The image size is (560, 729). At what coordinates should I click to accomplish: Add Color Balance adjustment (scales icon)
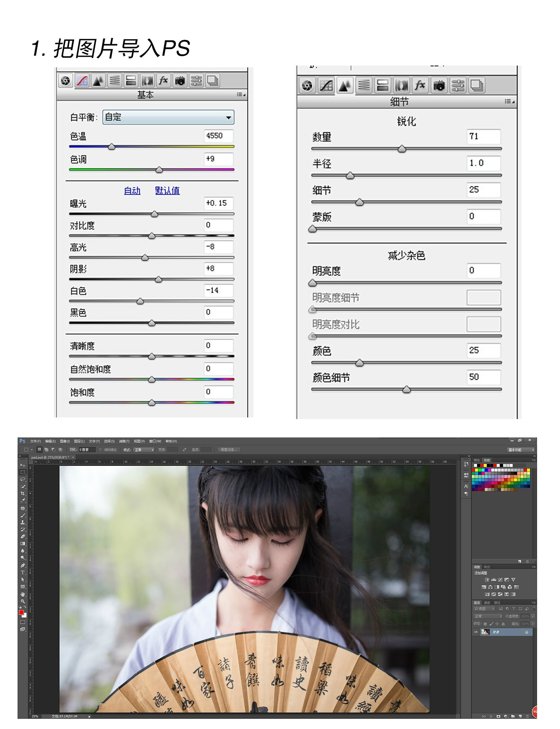point(490,587)
